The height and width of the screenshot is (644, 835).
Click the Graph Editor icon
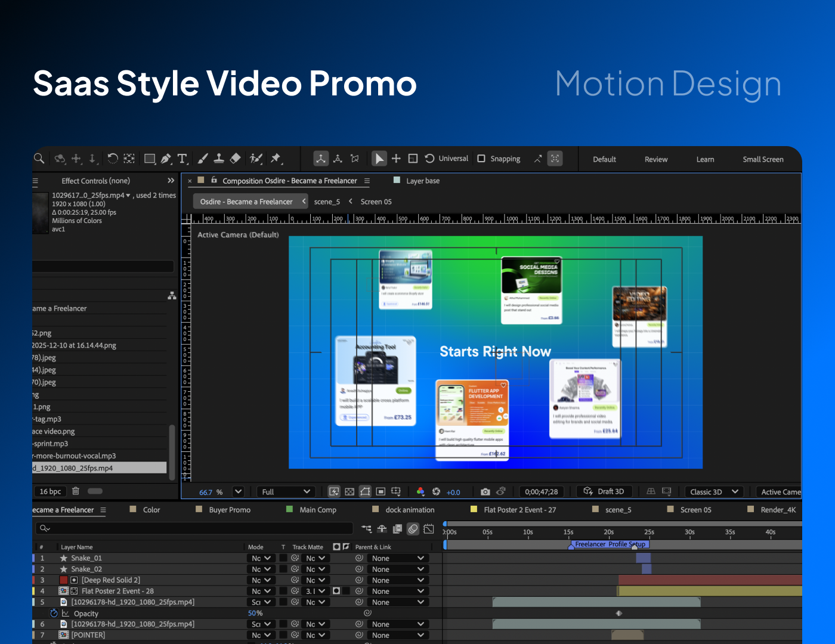(429, 529)
